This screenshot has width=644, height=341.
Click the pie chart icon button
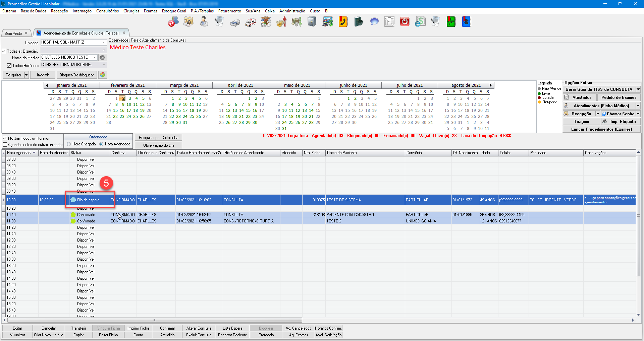(103, 75)
